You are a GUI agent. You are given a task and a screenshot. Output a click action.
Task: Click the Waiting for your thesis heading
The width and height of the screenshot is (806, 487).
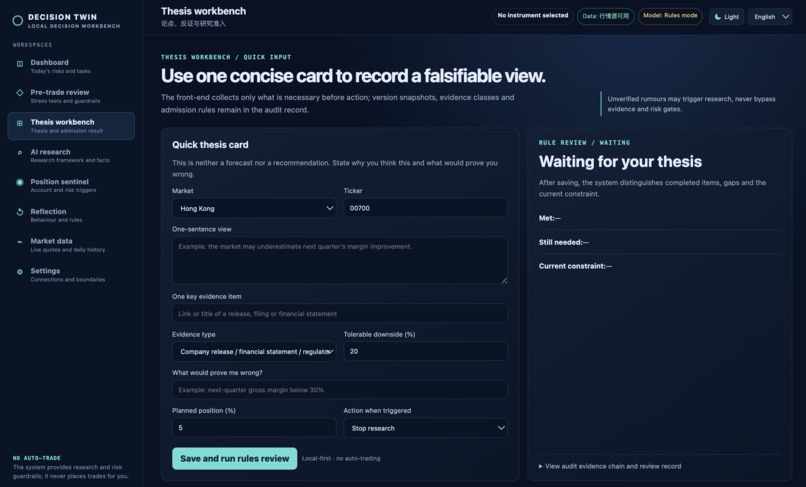pos(620,162)
